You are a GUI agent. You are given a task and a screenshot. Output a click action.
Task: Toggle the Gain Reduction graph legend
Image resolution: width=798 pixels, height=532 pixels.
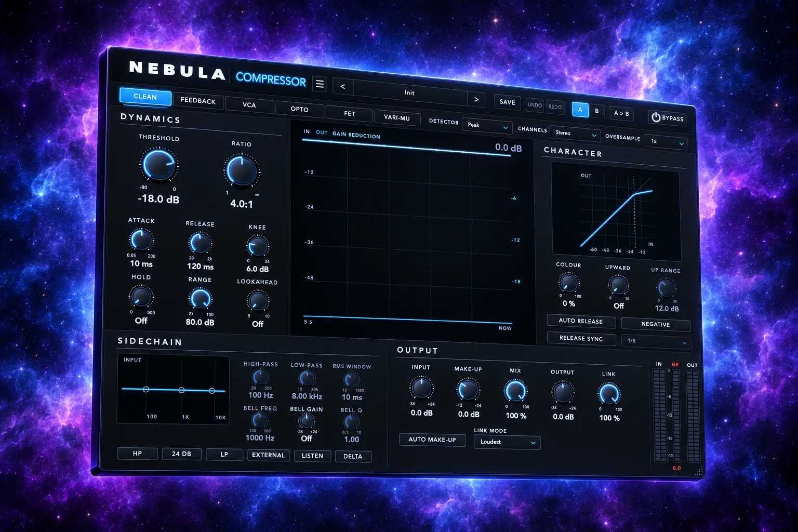[356, 135]
